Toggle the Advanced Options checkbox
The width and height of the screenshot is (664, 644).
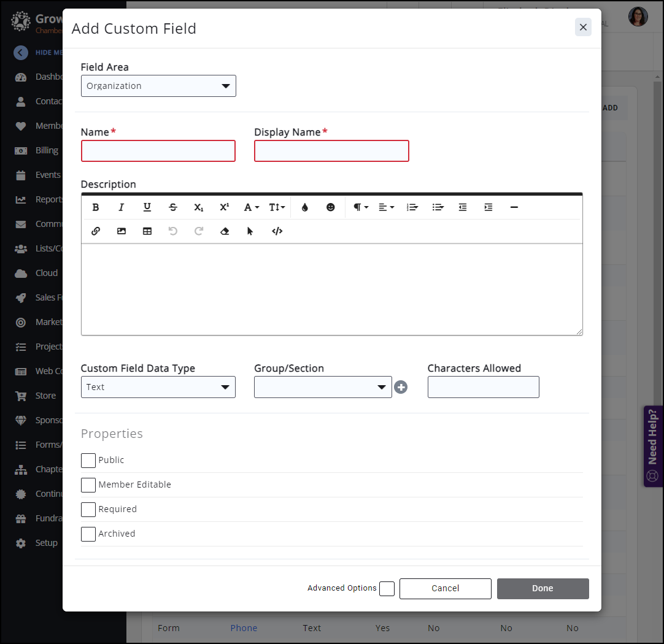click(387, 589)
